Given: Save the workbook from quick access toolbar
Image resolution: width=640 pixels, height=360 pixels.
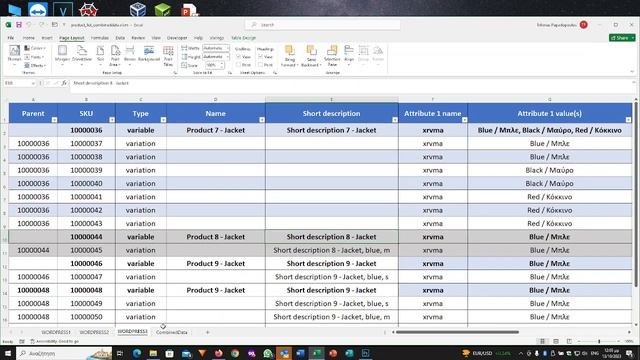Looking at the screenshot, I should pos(19,25).
